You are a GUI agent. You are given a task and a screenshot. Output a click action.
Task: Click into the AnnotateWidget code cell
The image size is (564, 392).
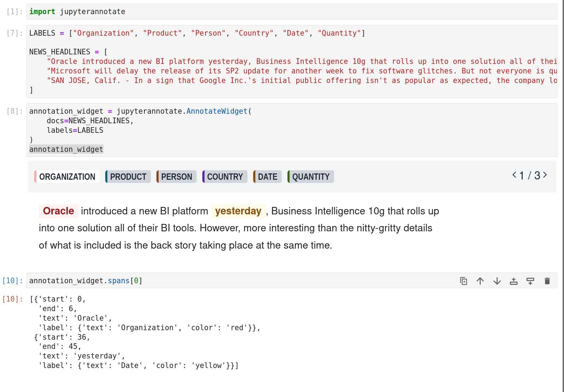tap(292, 130)
